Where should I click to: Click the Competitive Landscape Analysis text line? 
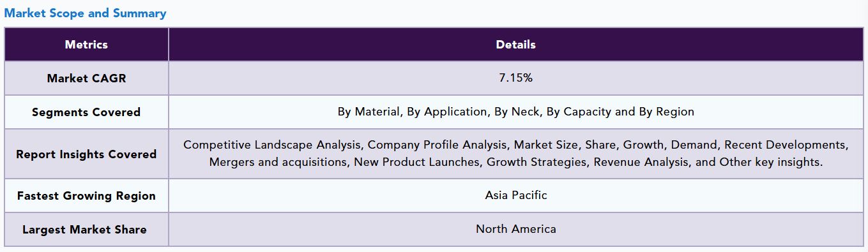pos(516,145)
